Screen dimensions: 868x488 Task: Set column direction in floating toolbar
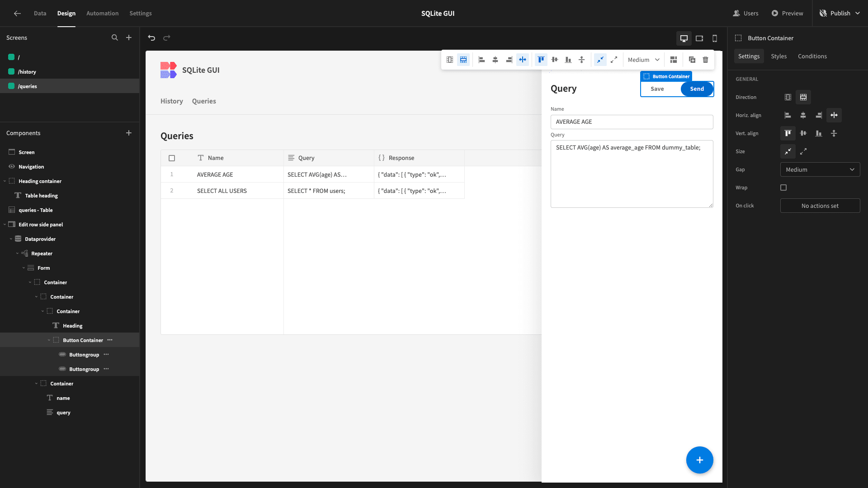click(x=450, y=60)
